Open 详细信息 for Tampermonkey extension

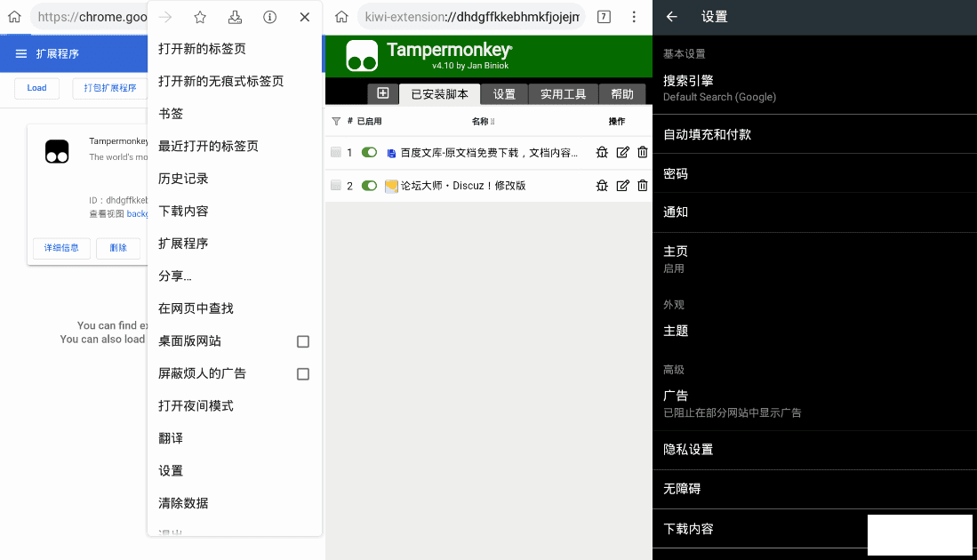coord(61,248)
